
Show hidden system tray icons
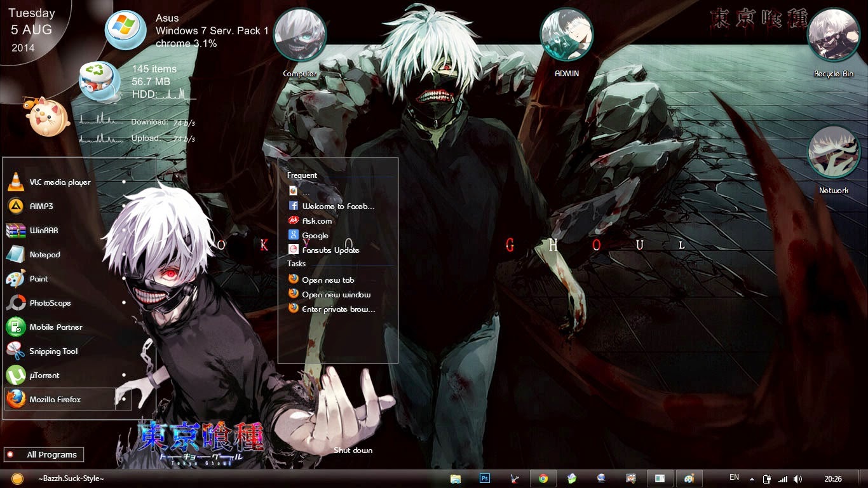coord(752,479)
